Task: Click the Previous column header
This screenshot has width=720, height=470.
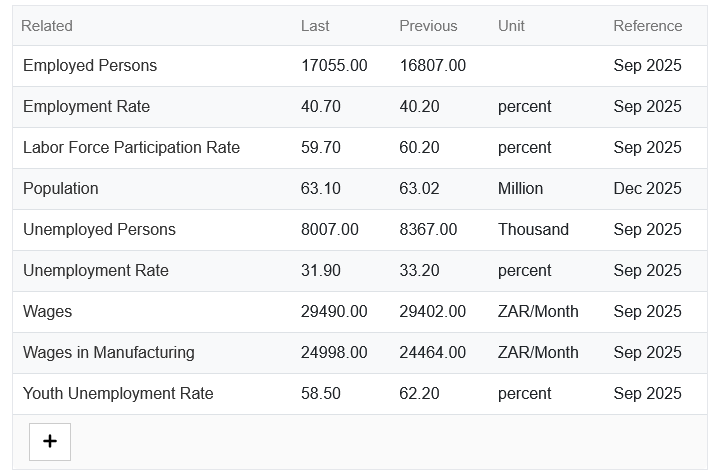Action: [x=428, y=26]
